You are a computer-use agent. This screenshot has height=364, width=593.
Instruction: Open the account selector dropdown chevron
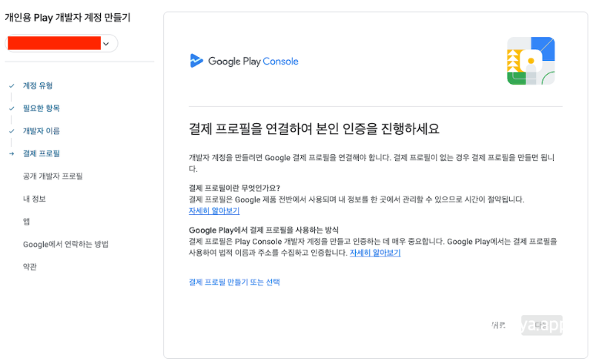[x=106, y=44]
